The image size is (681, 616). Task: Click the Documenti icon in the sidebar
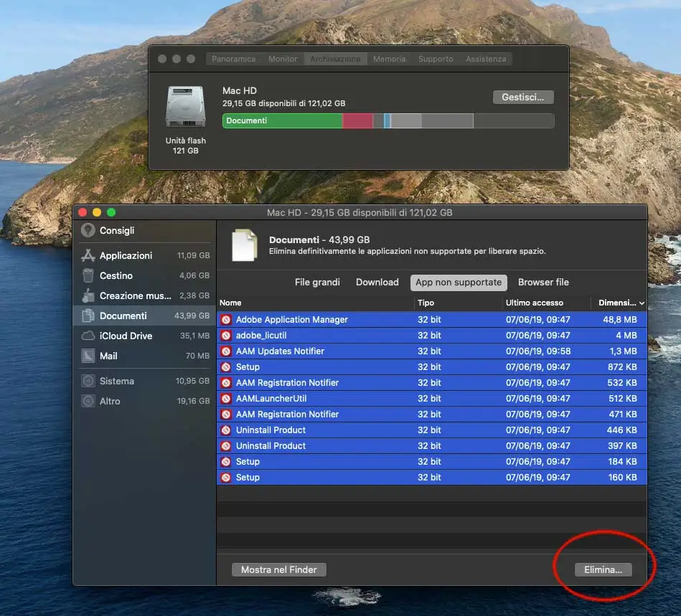[x=90, y=316]
